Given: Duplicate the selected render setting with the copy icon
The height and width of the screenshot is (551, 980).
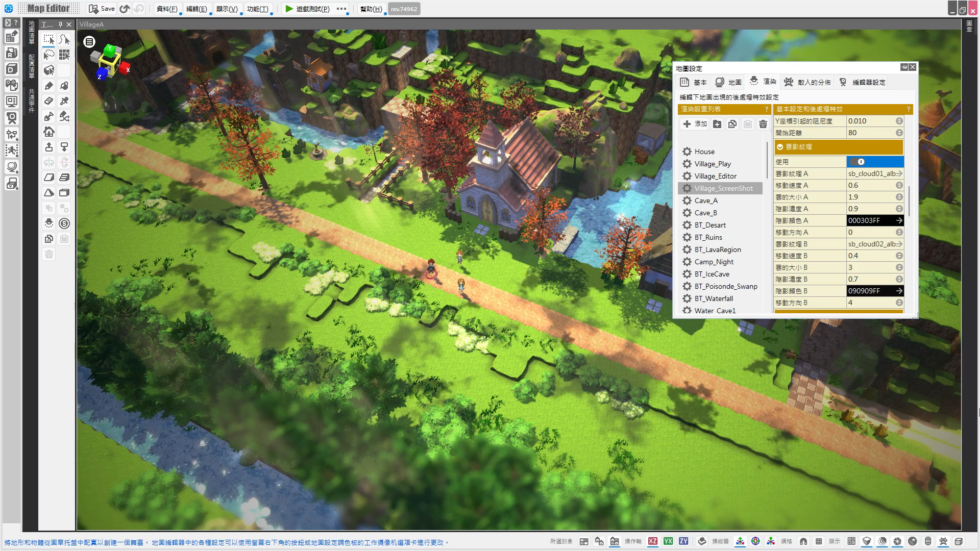Looking at the screenshot, I should click(x=732, y=124).
